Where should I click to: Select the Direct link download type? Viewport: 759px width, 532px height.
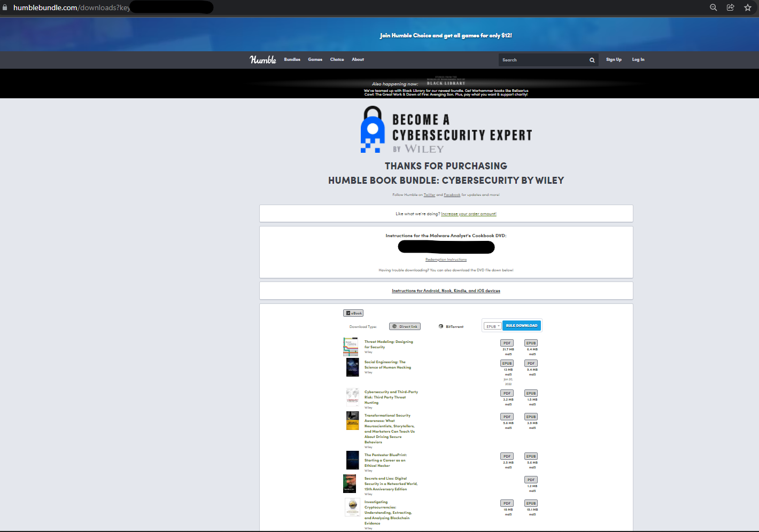click(x=405, y=326)
